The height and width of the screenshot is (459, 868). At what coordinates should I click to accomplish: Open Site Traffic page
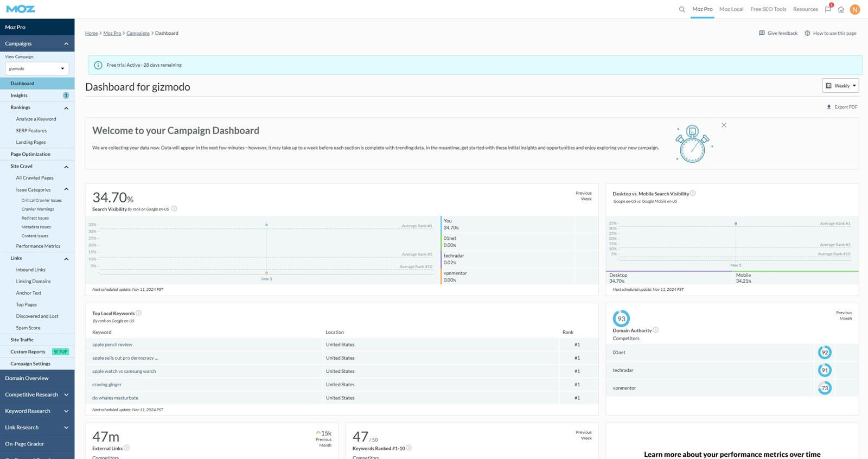(22, 340)
